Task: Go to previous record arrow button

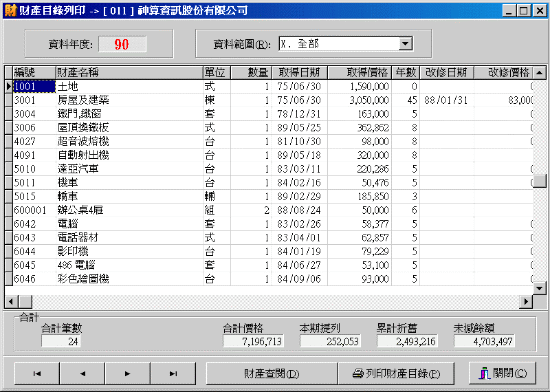Action: [x=82, y=373]
